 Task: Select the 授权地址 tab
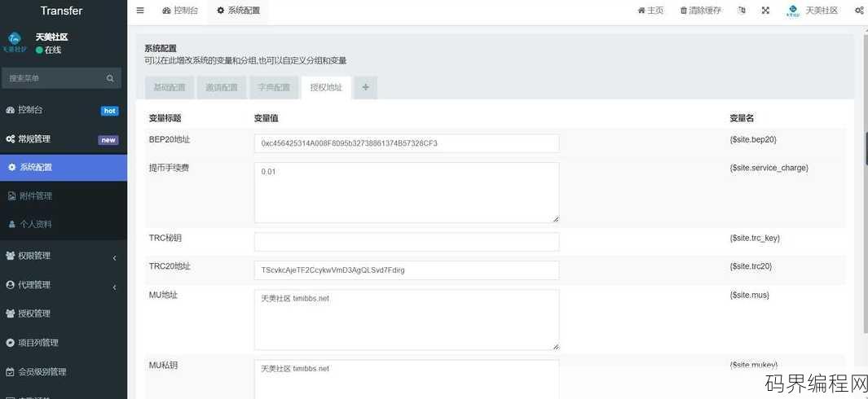point(326,87)
